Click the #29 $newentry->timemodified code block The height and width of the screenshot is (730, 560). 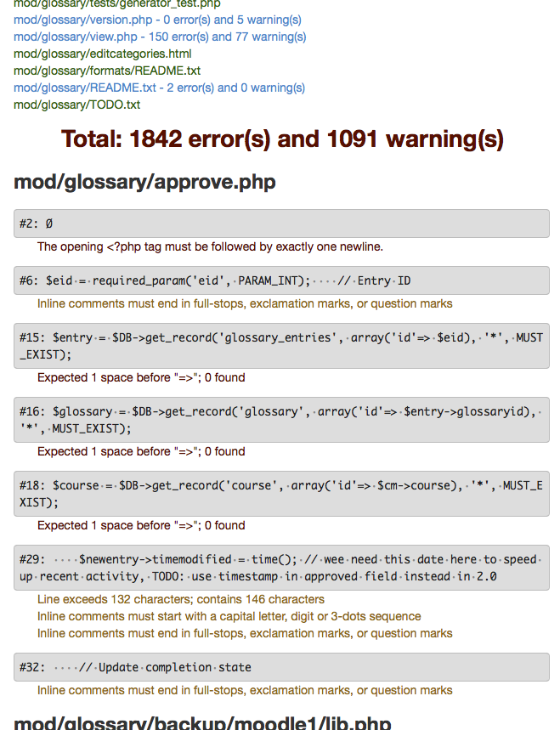(x=281, y=568)
